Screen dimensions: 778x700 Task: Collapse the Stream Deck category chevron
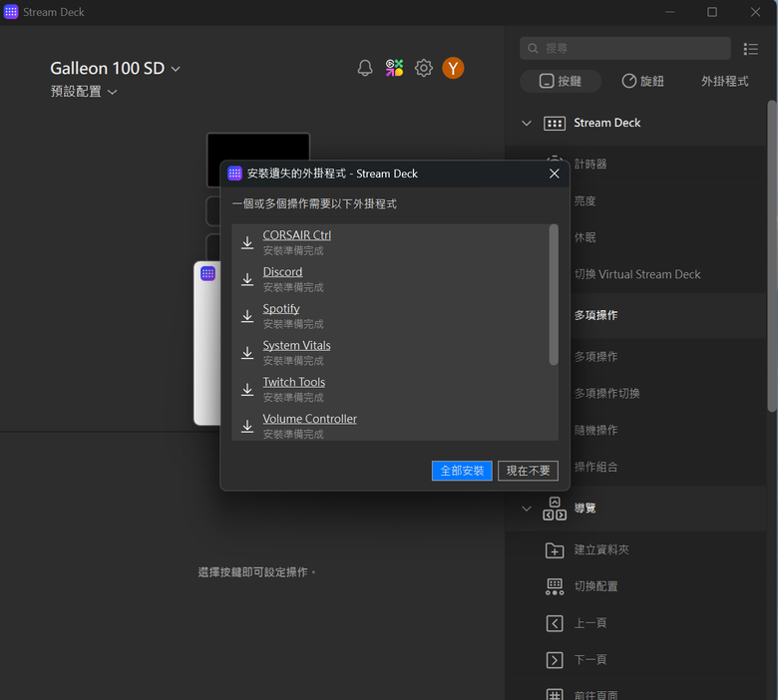(527, 123)
